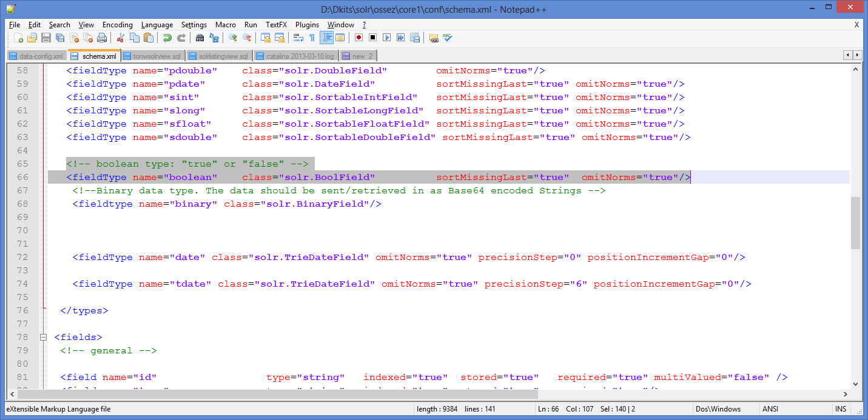Click 'Dos\Windows' in status bar
Image resolution: width=868 pixels, height=420 pixels.
[x=718, y=409]
